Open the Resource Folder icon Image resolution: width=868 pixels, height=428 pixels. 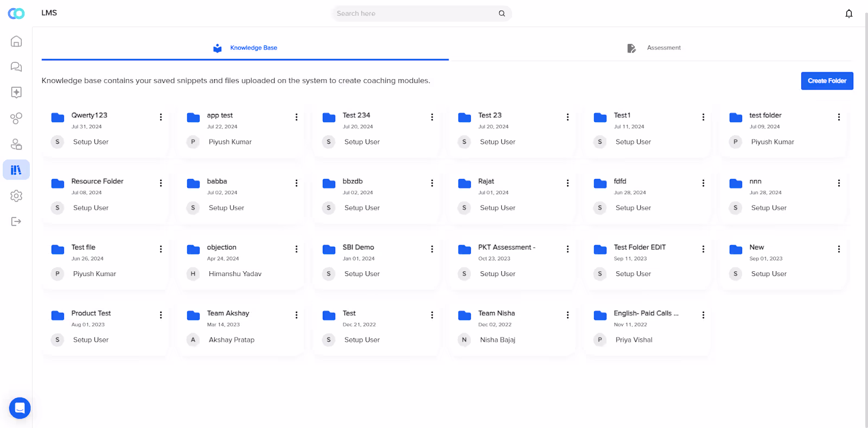58,183
